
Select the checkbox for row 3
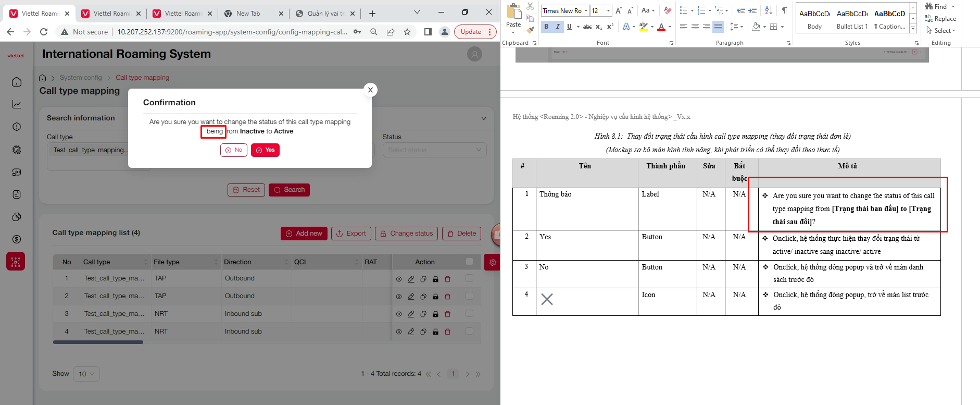(x=469, y=314)
